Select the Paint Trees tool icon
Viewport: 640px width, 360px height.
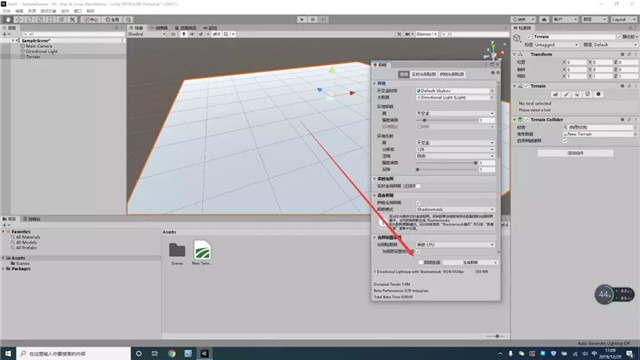click(x=577, y=94)
